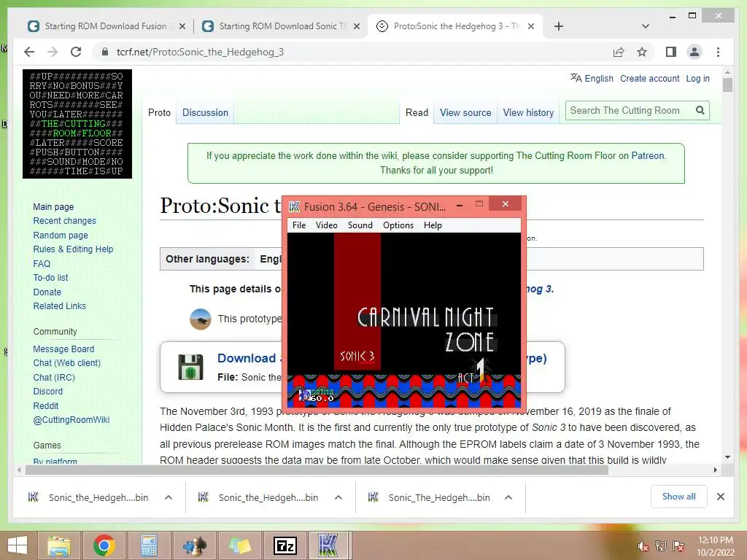Open the English language selector
Viewport: 747px width, 560px height.
599,79
